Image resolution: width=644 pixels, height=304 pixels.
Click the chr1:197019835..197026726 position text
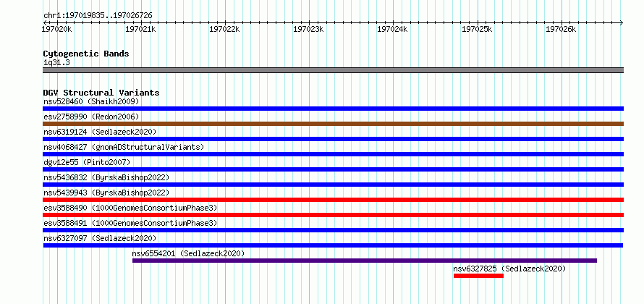coord(98,16)
